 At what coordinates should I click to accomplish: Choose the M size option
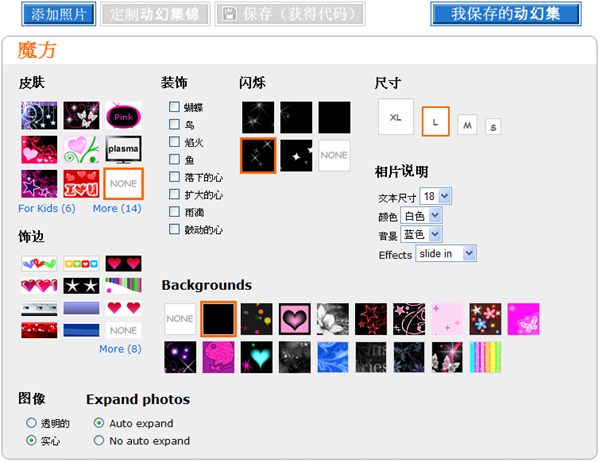[x=468, y=125]
